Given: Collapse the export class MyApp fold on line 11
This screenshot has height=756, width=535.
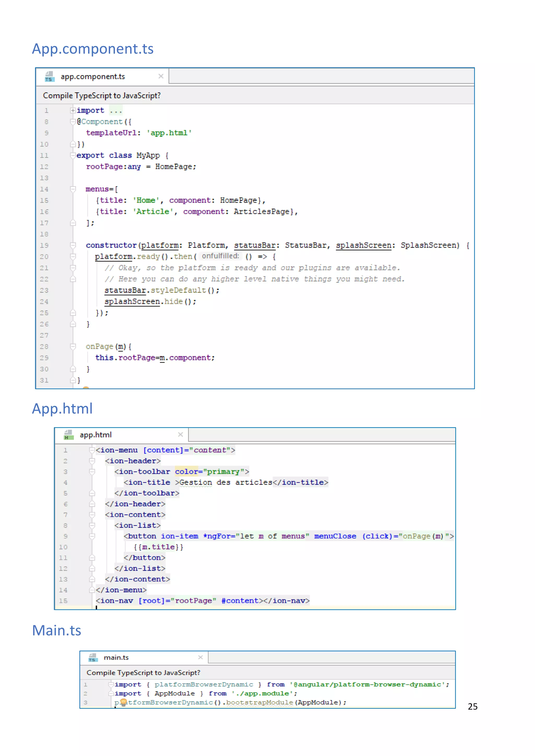Looking at the screenshot, I should pos(73,155).
